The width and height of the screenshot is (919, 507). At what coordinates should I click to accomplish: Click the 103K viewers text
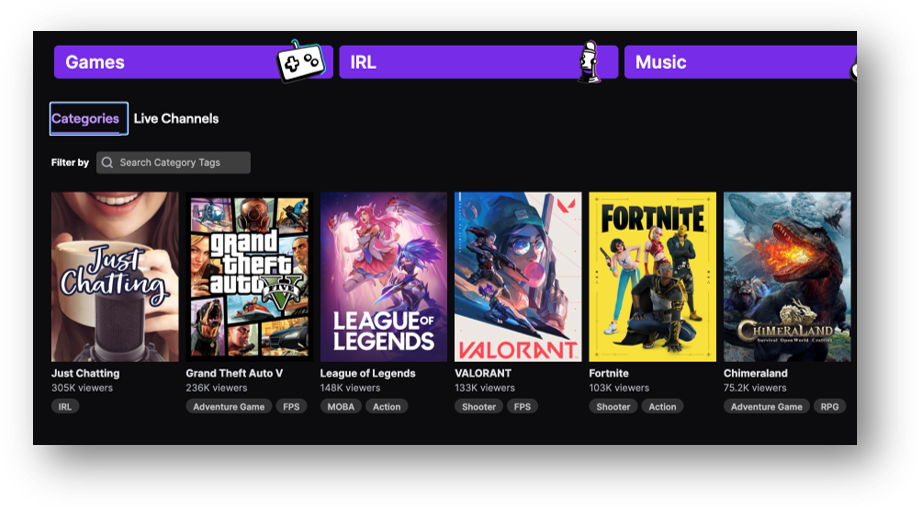click(x=619, y=387)
